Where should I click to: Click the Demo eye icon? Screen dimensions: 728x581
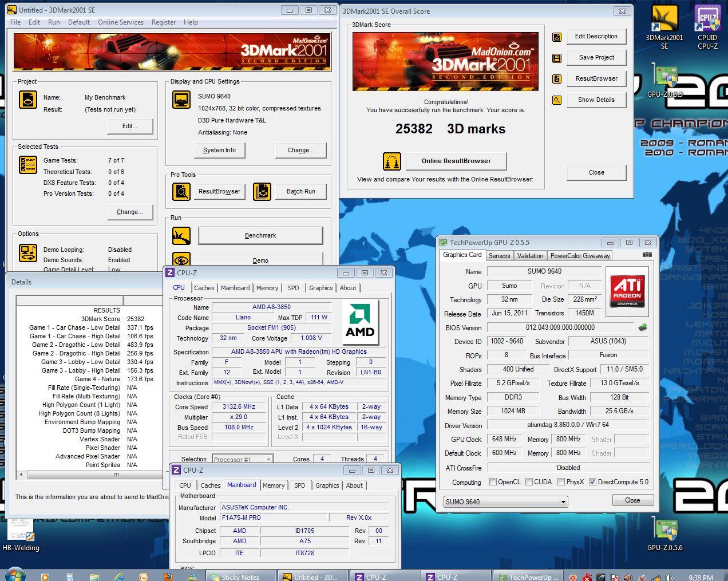(x=181, y=260)
